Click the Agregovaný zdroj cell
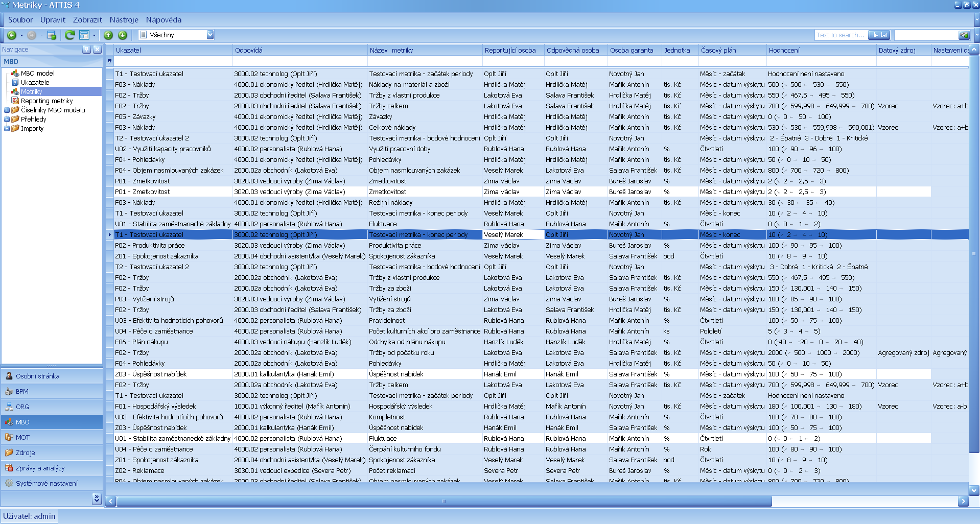 coord(903,353)
